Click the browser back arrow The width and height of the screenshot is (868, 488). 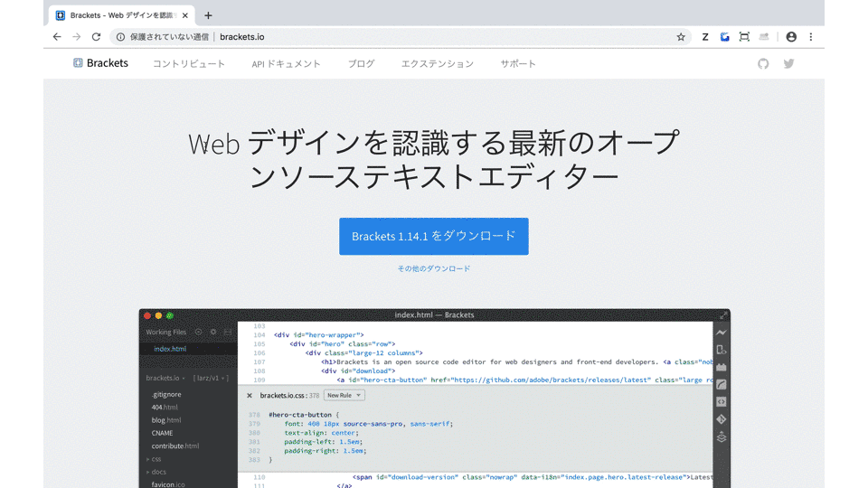click(x=57, y=36)
